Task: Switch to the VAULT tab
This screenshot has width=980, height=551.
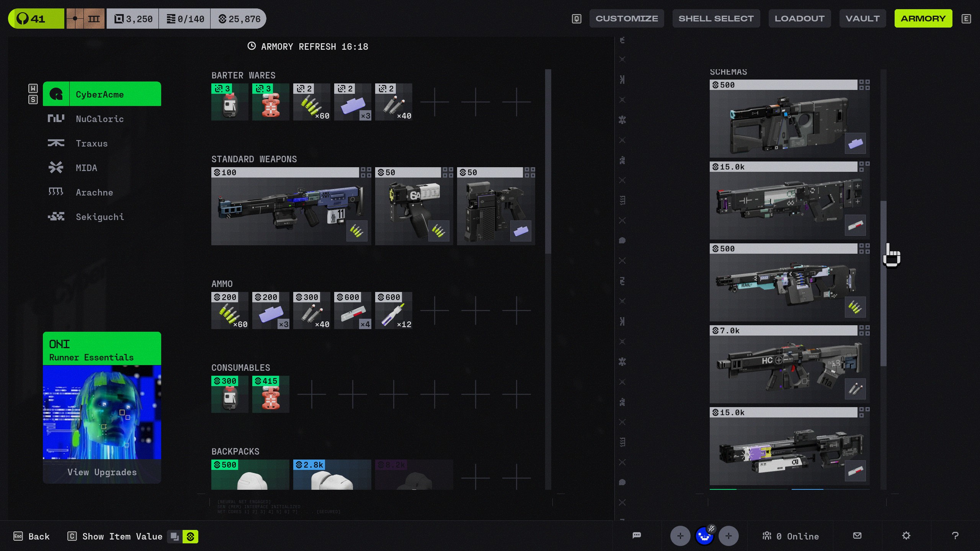Action: pyautogui.click(x=862, y=18)
